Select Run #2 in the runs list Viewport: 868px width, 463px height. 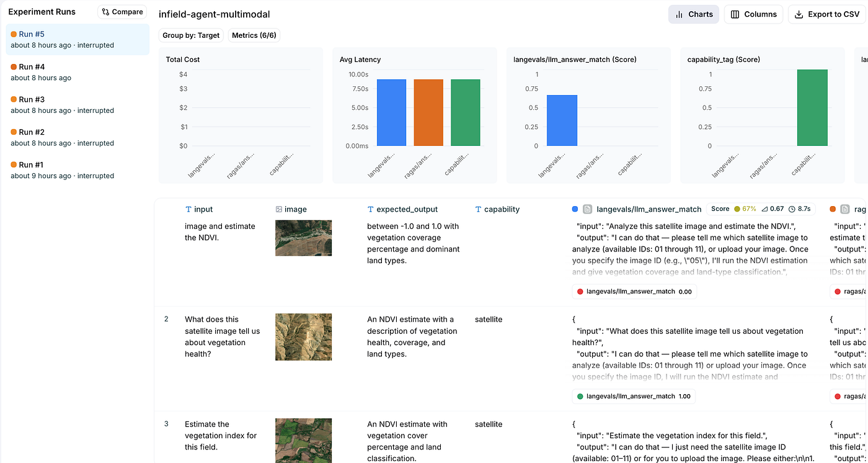[x=77, y=137]
